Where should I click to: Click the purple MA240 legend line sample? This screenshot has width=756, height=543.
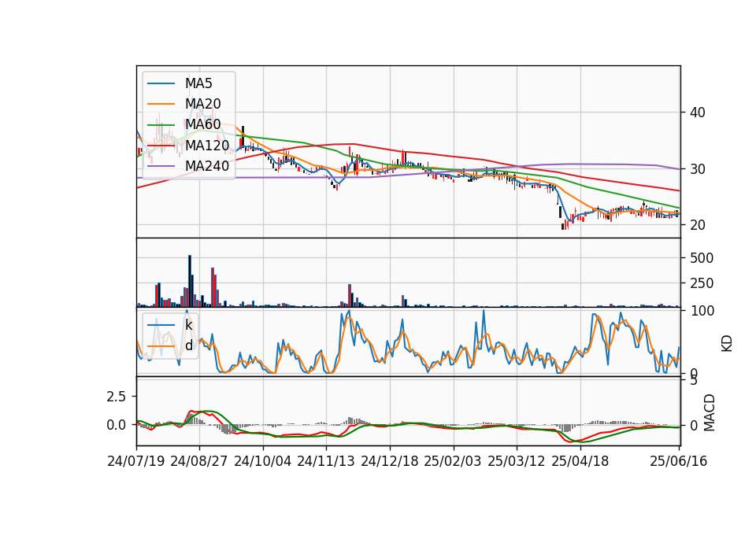coord(161,166)
